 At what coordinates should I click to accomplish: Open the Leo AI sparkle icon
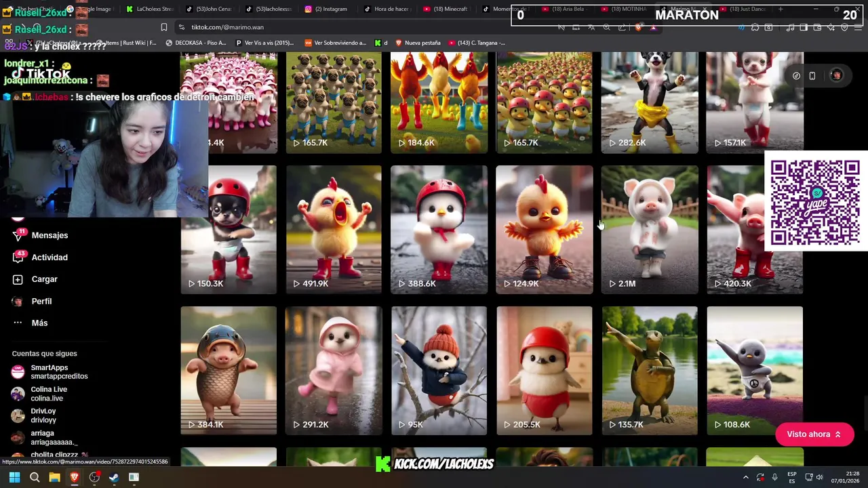(x=831, y=27)
